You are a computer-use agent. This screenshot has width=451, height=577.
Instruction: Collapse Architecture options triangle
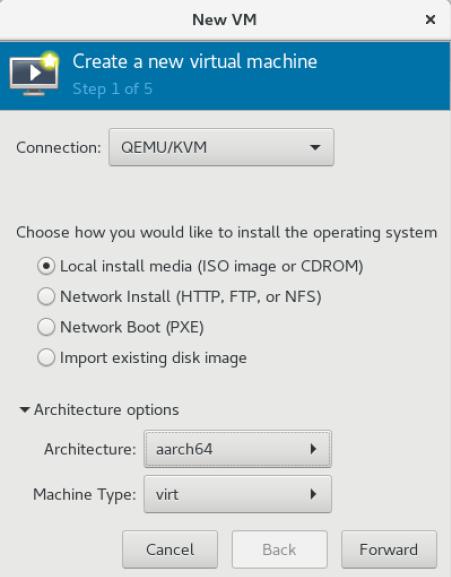pyautogui.click(x=25, y=410)
